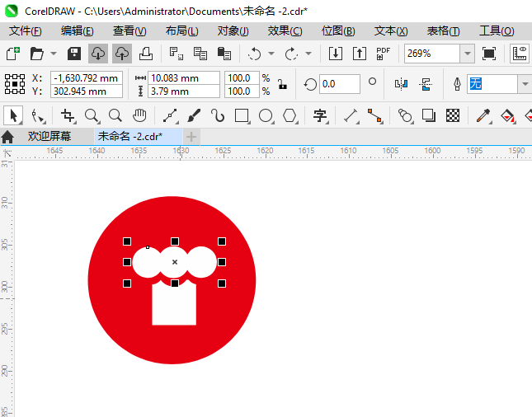Image resolution: width=532 pixels, height=417 pixels.
Task: Click the X position field
Action: click(x=86, y=78)
